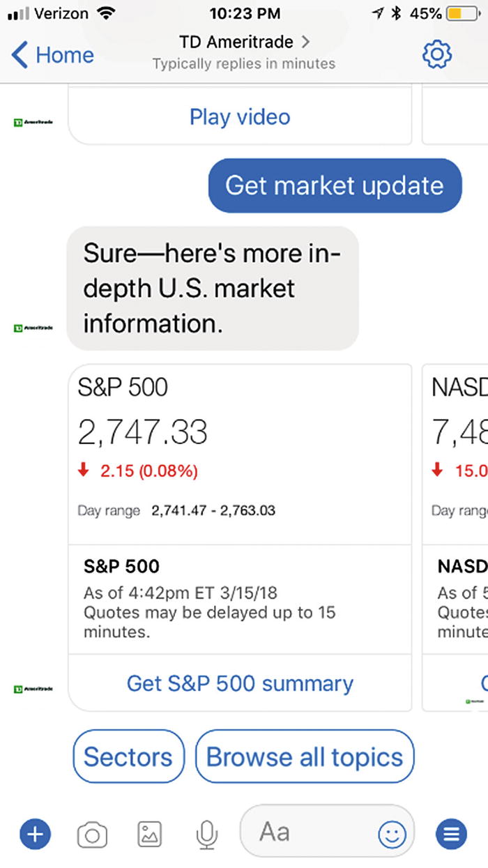Viewport: 488px width, 868px height.
Task: Open the settings gear icon
Action: point(437,54)
